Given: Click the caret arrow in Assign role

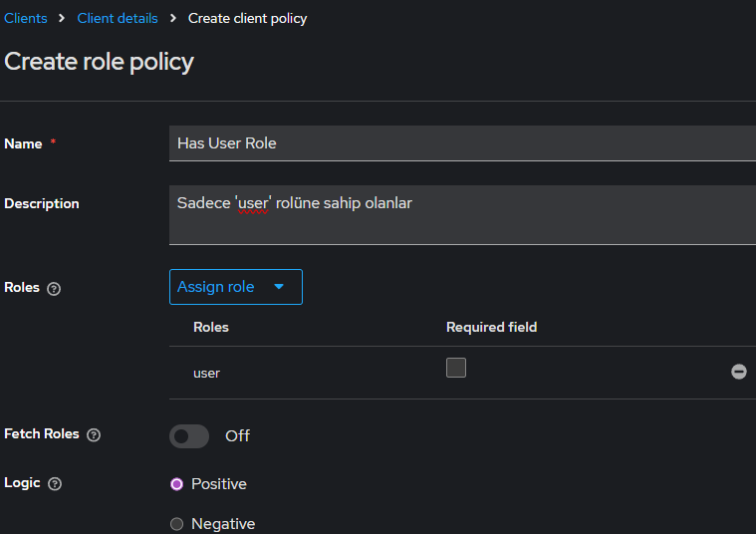Looking at the screenshot, I should coord(279,287).
